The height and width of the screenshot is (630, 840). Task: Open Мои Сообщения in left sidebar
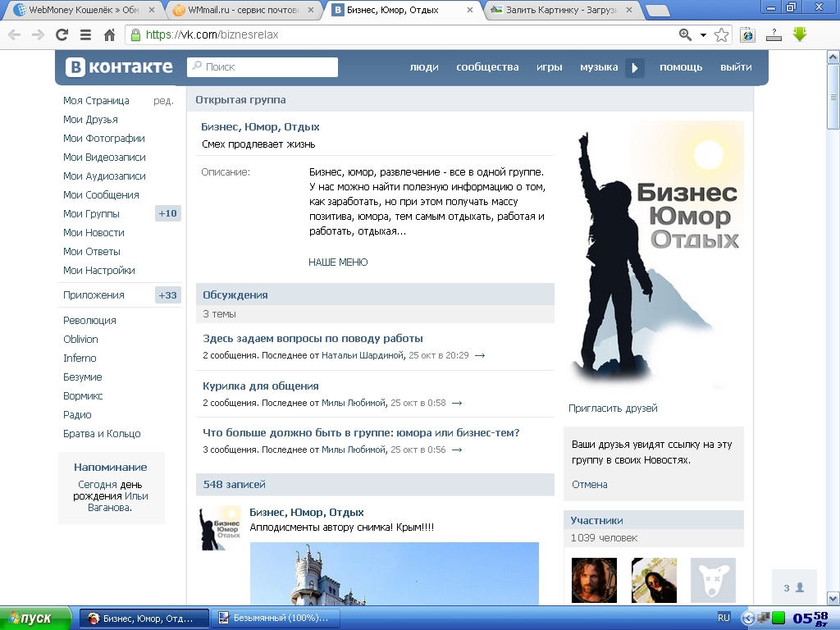(101, 195)
